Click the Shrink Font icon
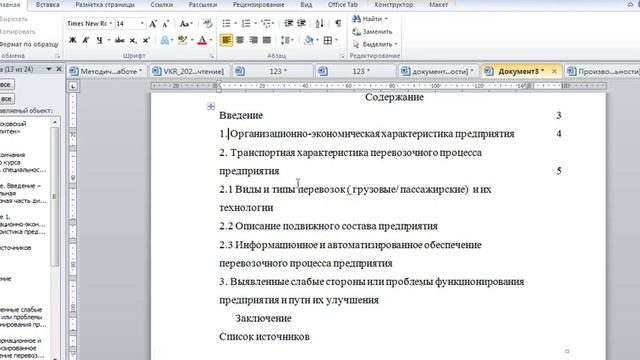The image size is (640, 360). (166, 24)
